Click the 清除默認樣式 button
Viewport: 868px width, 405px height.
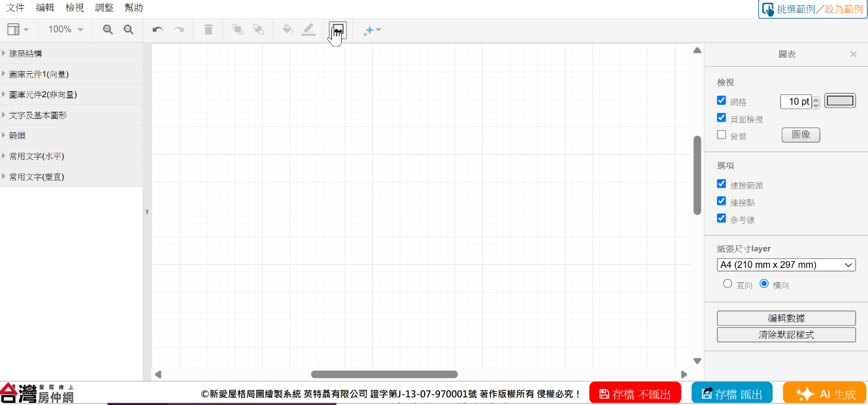pyautogui.click(x=786, y=335)
